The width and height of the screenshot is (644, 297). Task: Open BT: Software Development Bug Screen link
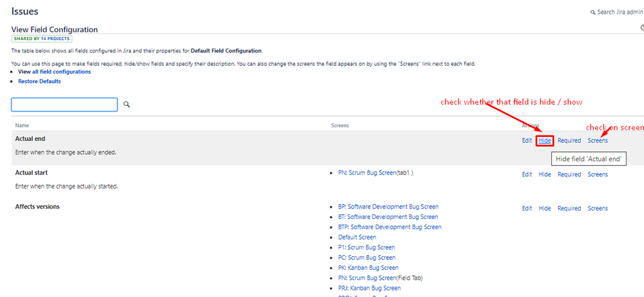click(x=388, y=217)
